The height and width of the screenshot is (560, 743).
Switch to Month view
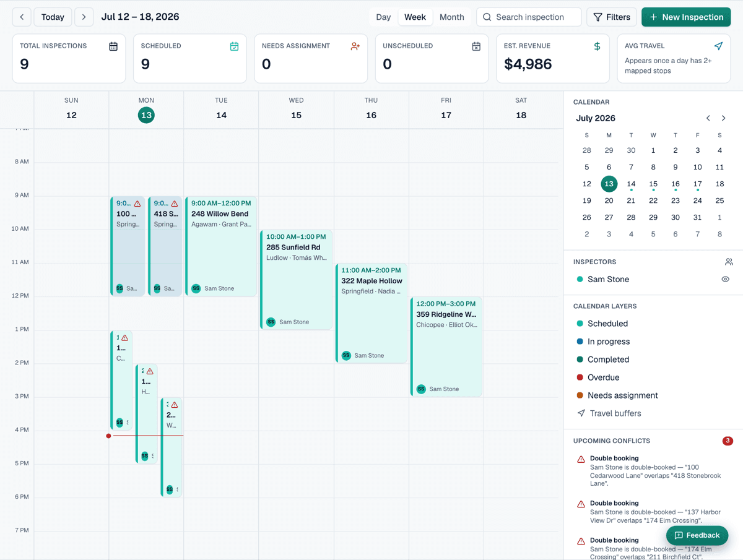(x=452, y=17)
